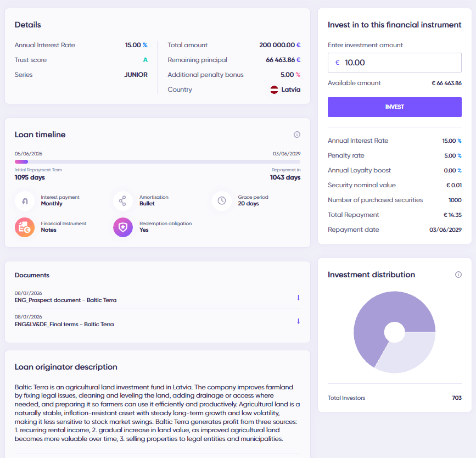Screen dimensions: 476x458
Task: Click the Total Repayment € 14.35 value
Action: pyautogui.click(x=452, y=215)
